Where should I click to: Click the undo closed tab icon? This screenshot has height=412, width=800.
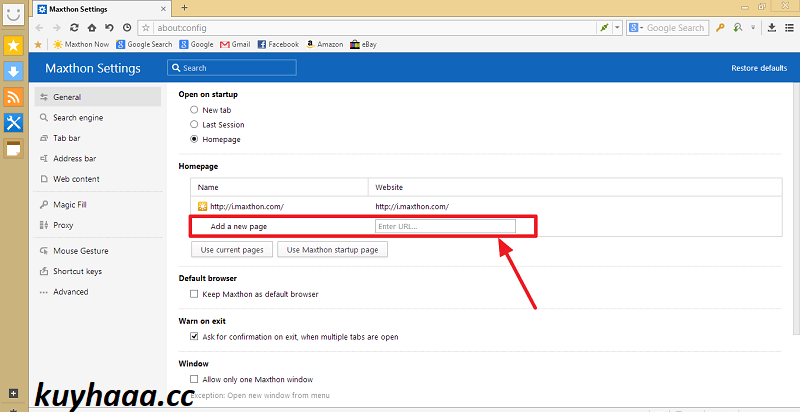(109, 28)
